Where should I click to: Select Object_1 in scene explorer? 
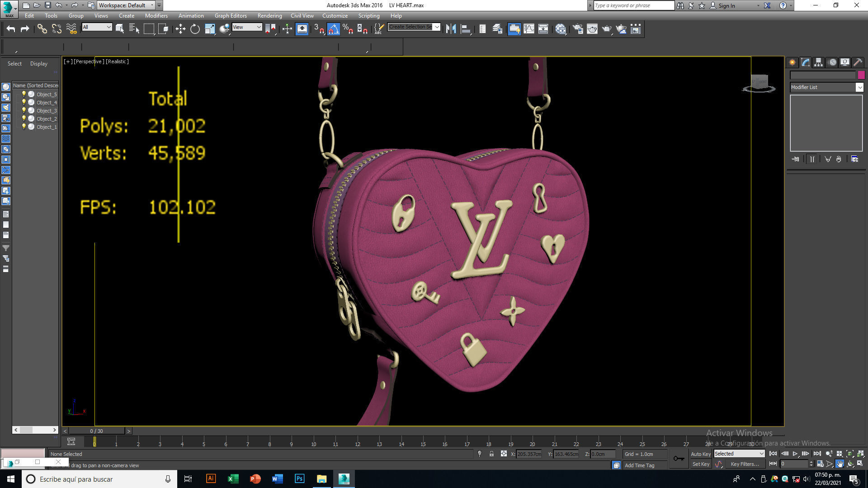pos(47,127)
